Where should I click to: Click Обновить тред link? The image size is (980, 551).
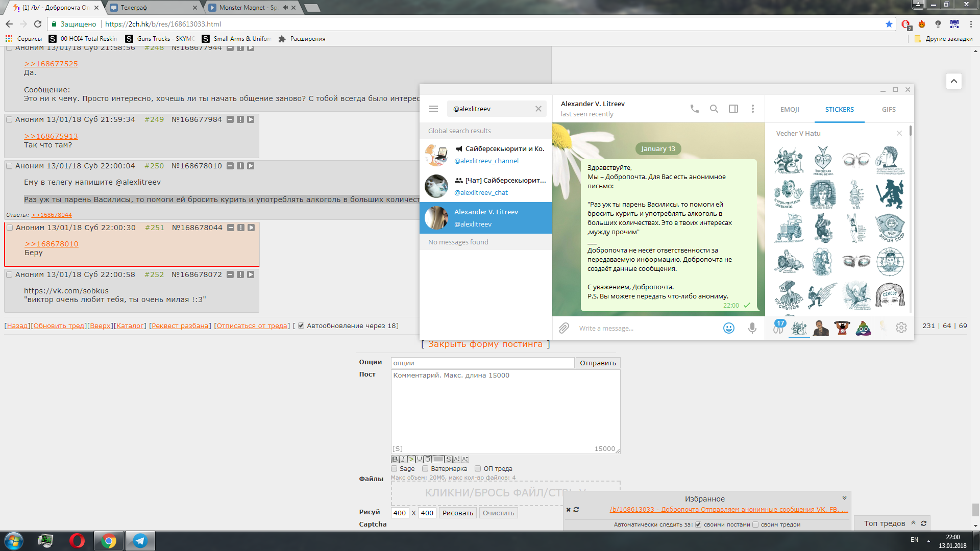(59, 325)
